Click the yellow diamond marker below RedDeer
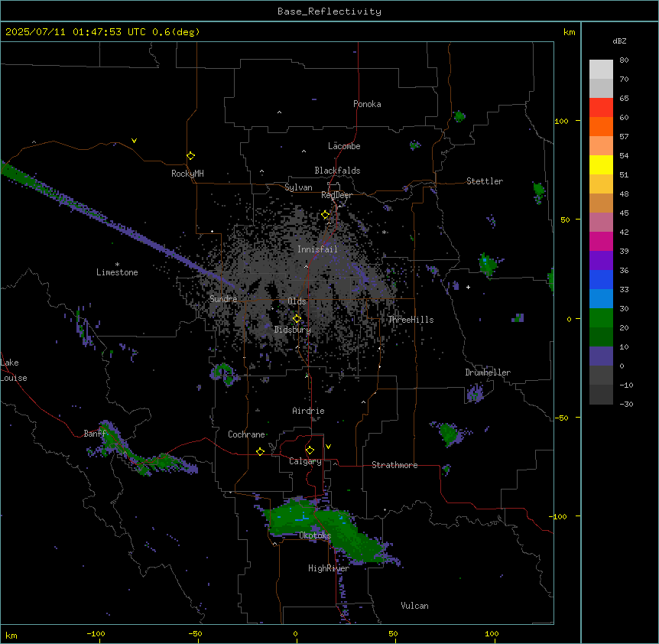The image size is (659, 644). pos(326,215)
